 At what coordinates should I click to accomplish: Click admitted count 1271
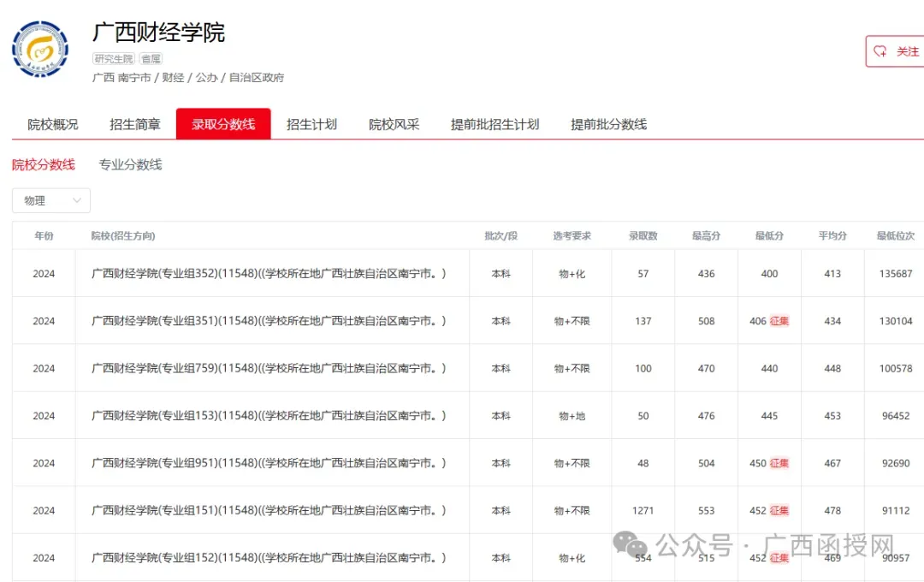pos(643,511)
